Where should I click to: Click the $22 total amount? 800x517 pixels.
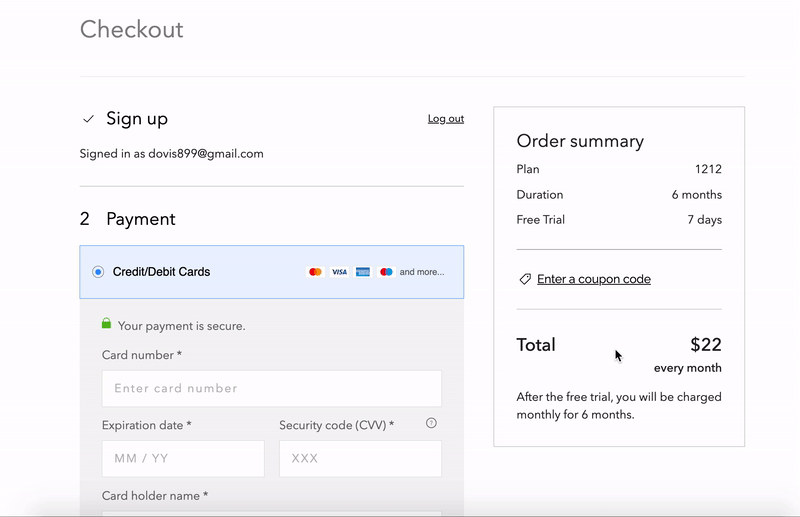pyautogui.click(x=706, y=344)
